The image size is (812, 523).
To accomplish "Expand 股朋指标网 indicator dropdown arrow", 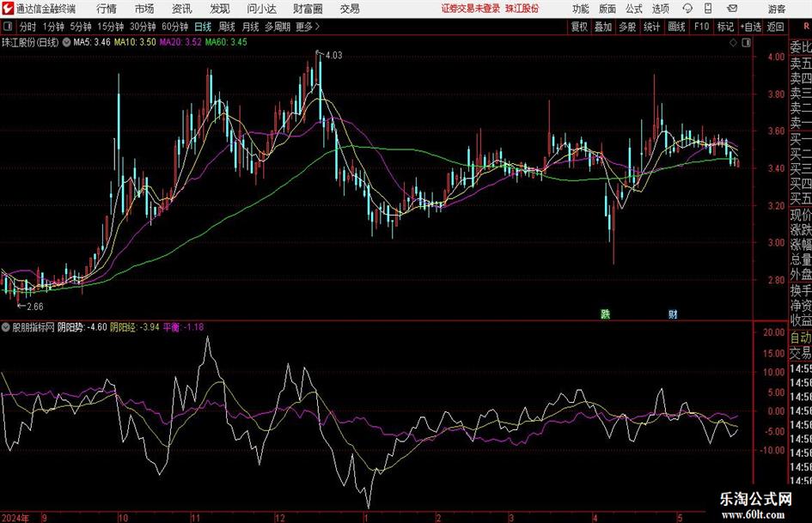I will tap(6, 327).
